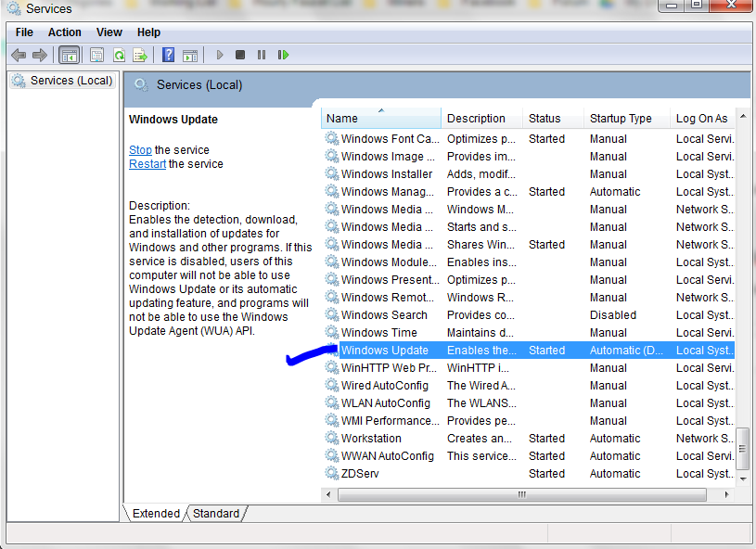Click the Back arrow toolbar icon
The width and height of the screenshot is (756, 549).
(19, 55)
